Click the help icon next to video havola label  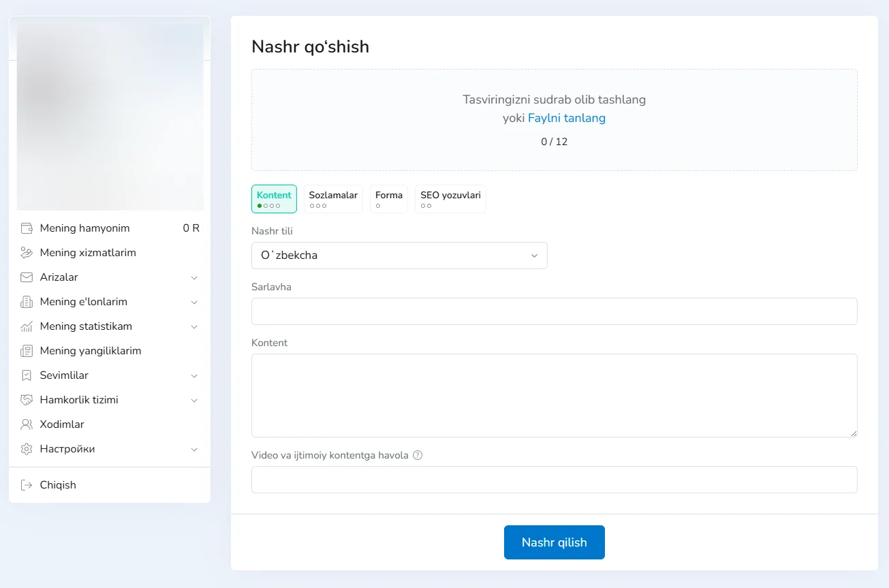pyautogui.click(x=418, y=455)
